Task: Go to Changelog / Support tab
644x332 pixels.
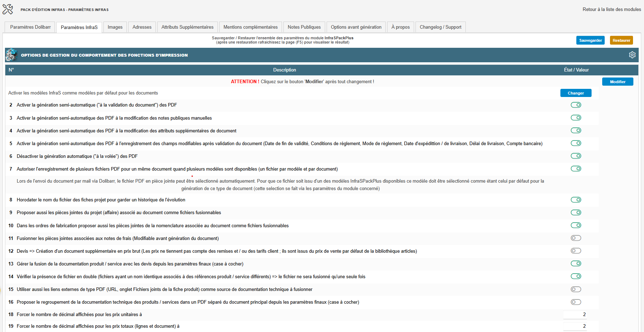Action: coord(441,27)
